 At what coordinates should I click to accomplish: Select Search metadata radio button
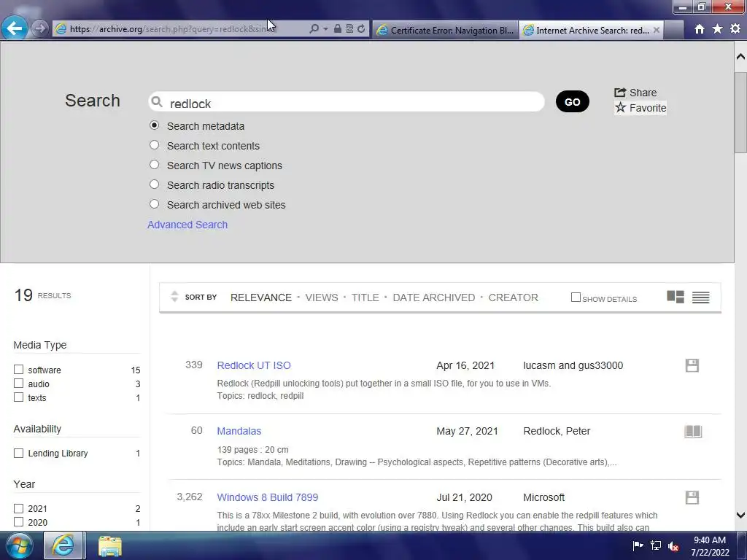154,125
